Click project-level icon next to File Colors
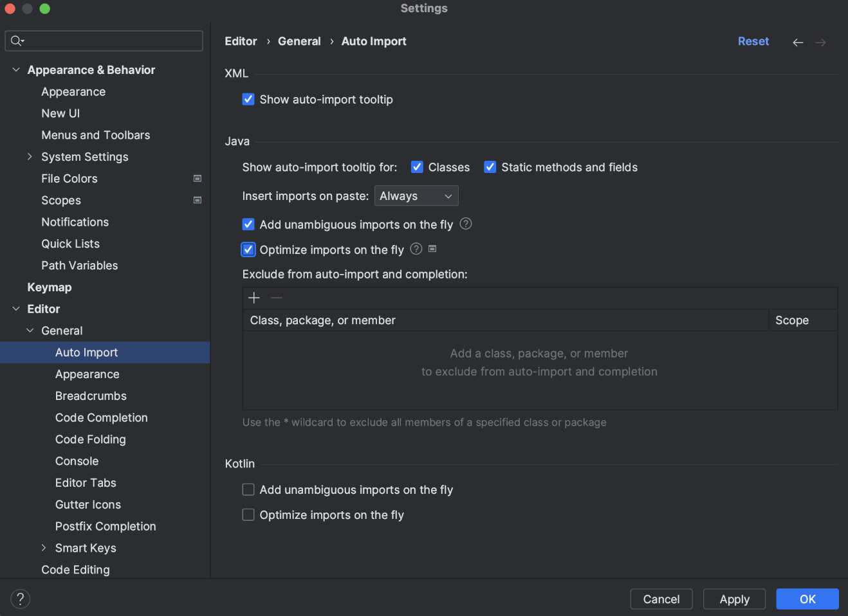 pyautogui.click(x=198, y=179)
